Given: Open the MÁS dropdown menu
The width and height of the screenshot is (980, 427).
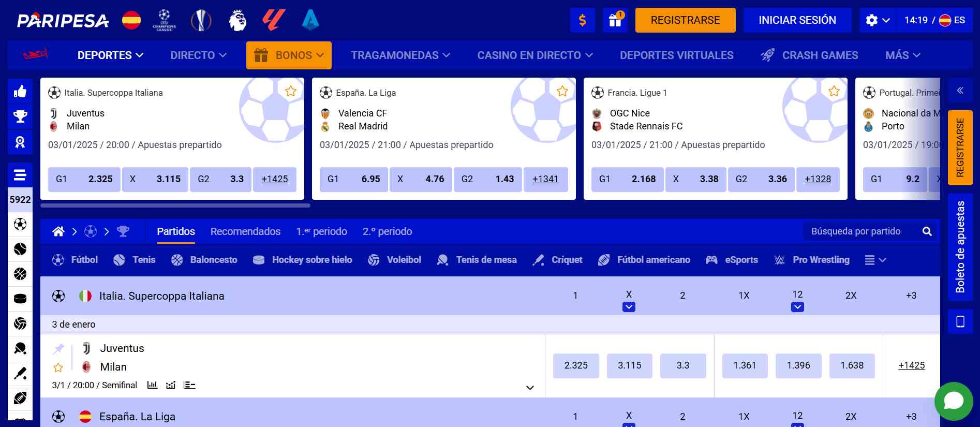Looking at the screenshot, I should [903, 55].
